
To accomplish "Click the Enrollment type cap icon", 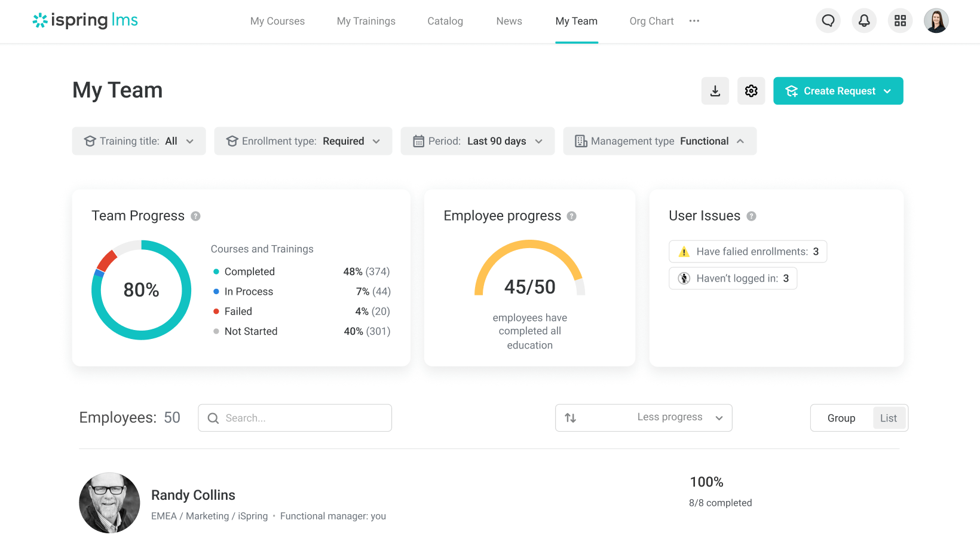I will pos(232,141).
